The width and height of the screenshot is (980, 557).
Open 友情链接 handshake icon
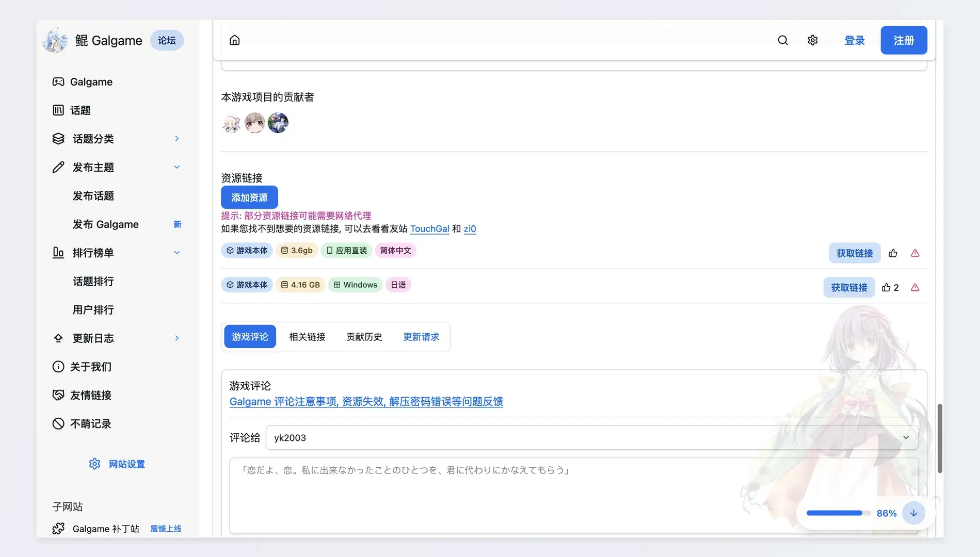click(58, 395)
